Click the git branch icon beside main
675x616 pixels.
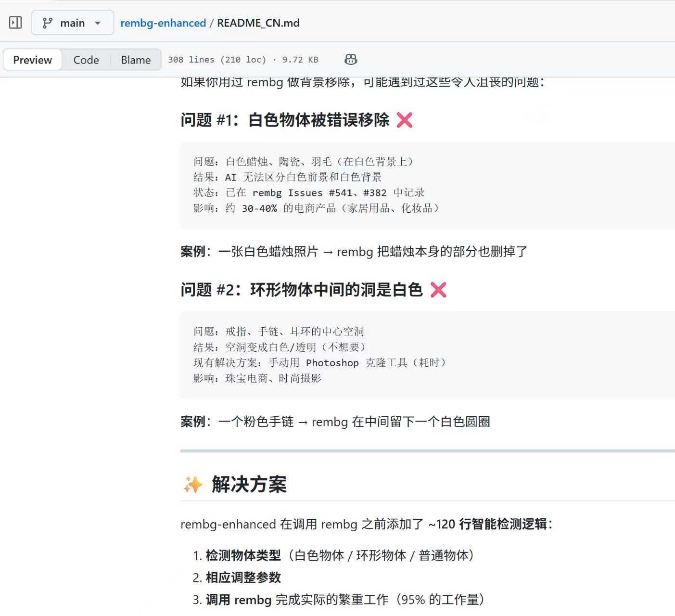pyautogui.click(x=47, y=23)
